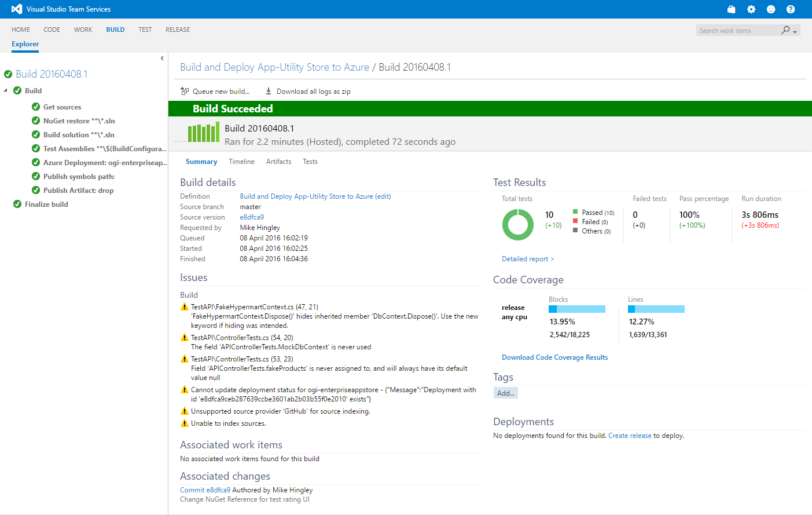Click warning icon for FakeHypermartContext.cs issue
This screenshot has width=812, height=515.
click(x=185, y=307)
